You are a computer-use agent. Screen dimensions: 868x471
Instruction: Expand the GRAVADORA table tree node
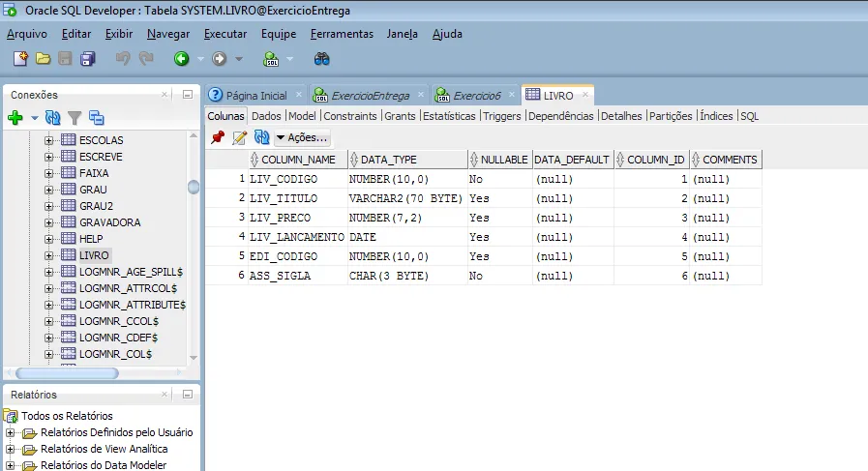(x=49, y=222)
